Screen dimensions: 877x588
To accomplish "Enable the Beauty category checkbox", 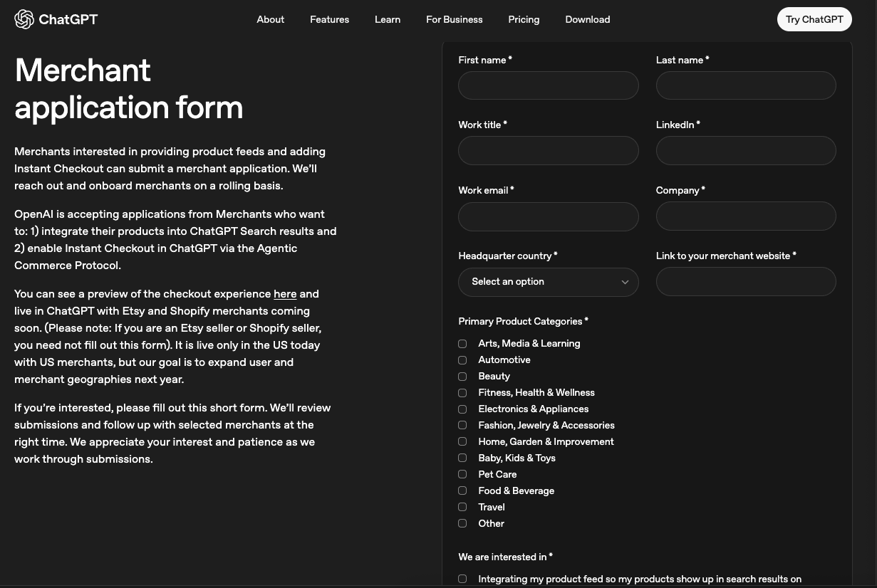I will coord(462,377).
